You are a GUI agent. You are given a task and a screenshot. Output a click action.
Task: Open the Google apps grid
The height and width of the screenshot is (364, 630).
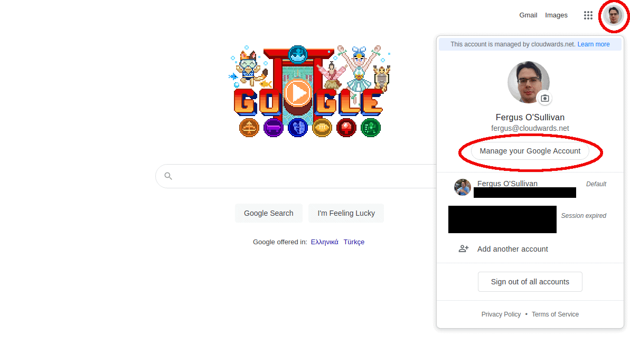click(588, 15)
